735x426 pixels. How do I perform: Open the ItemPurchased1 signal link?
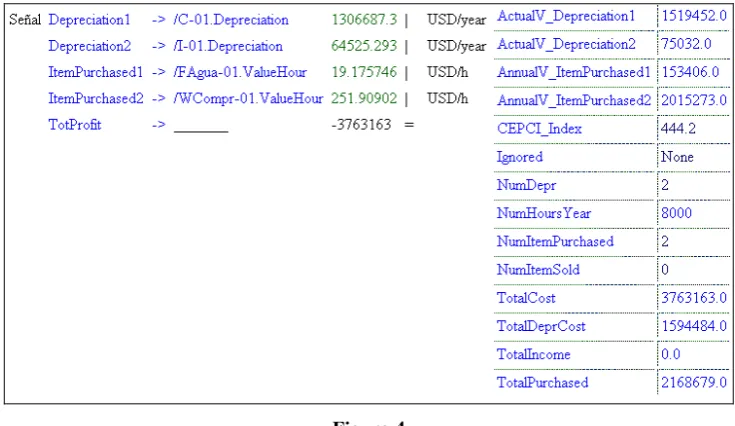click(96, 73)
